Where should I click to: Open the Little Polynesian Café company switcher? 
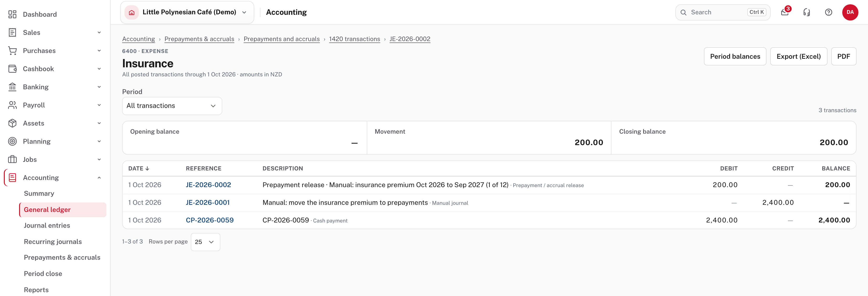pos(187,12)
